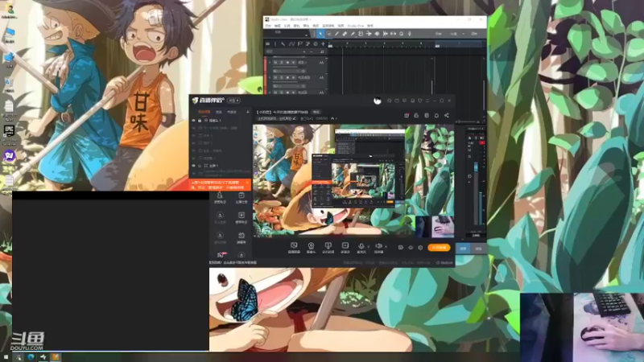Open the mode dropdown pill beside streaming app logo
The width and height of the screenshot is (644, 362).
coord(233,101)
